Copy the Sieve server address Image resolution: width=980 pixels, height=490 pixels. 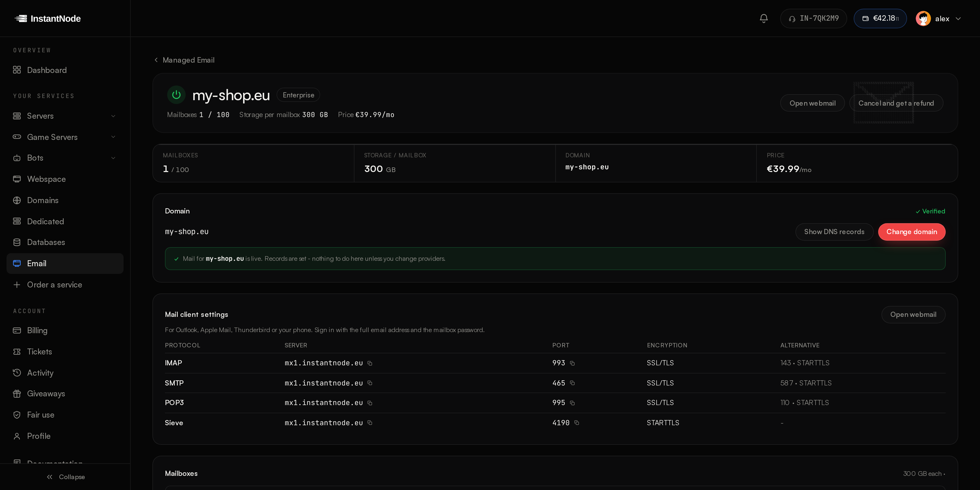click(370, 423)
